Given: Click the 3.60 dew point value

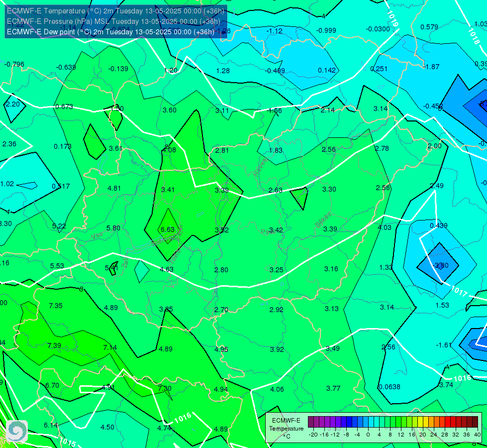Looking at the screenshot, I should (169, 110).
